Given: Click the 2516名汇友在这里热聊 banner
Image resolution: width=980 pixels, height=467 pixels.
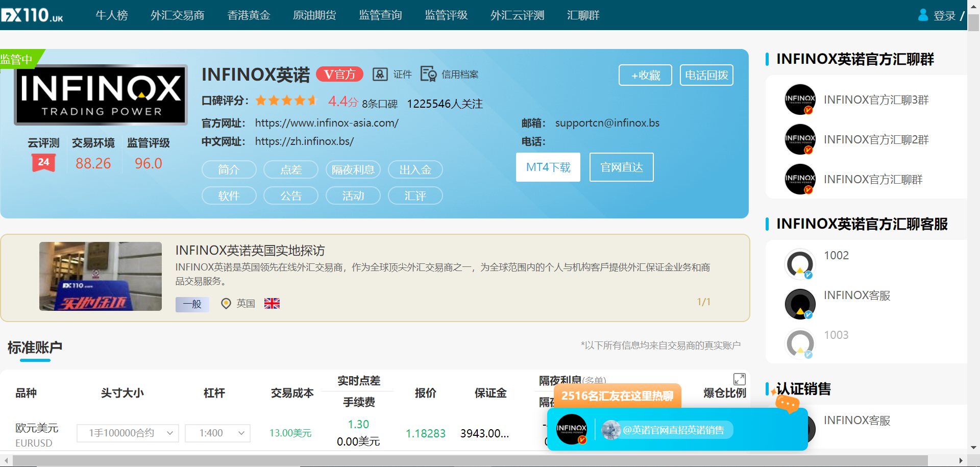Looking at the screenshot, I should click(x=618, y=396).
